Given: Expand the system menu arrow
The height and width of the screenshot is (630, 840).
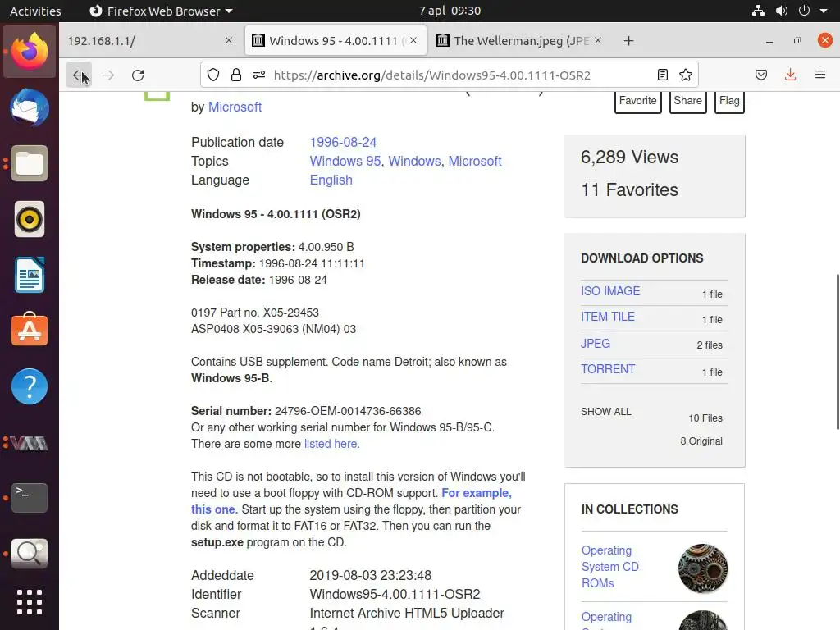Looking at the screenshot, I should (x=824, y=11).
